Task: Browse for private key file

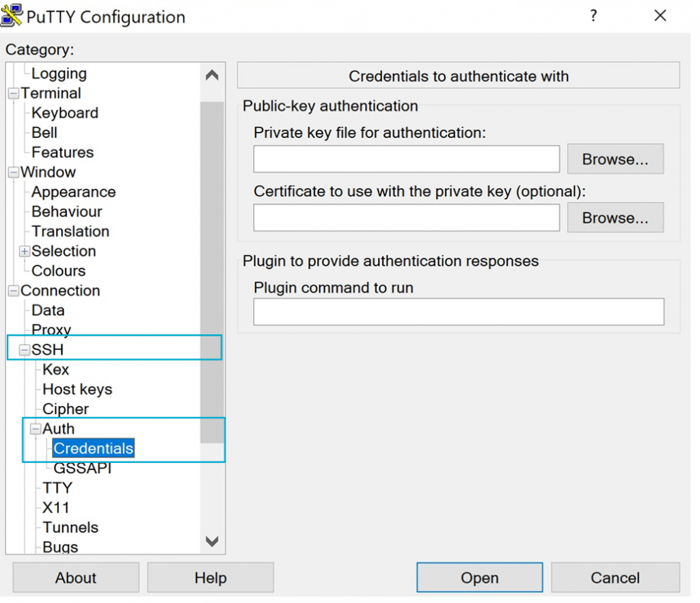Action: 615,159
